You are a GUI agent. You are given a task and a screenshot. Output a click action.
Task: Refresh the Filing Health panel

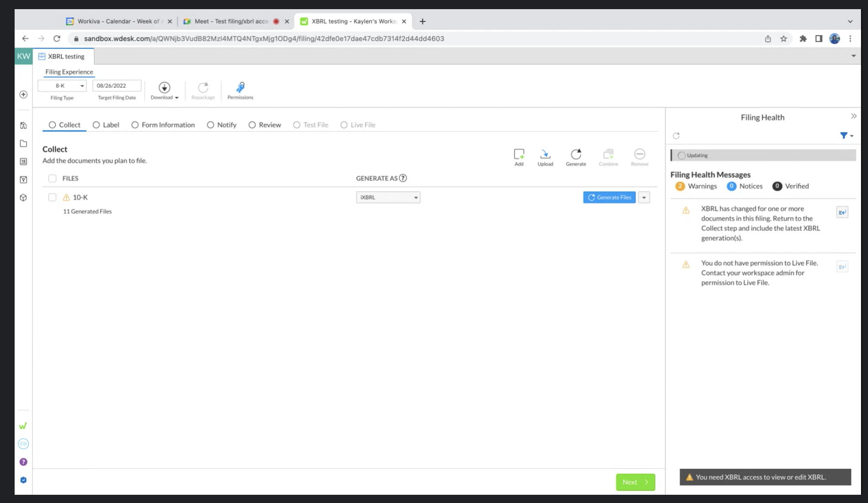pos(676,136)
